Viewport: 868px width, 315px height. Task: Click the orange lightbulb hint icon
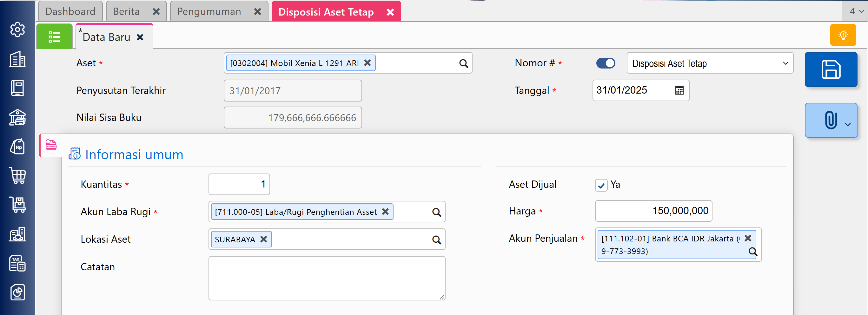843,35
